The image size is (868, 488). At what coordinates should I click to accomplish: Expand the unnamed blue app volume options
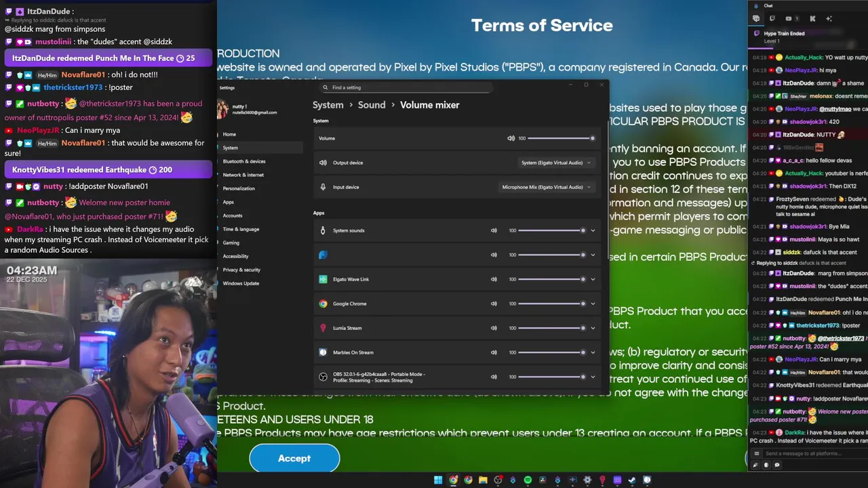point(593,255)
